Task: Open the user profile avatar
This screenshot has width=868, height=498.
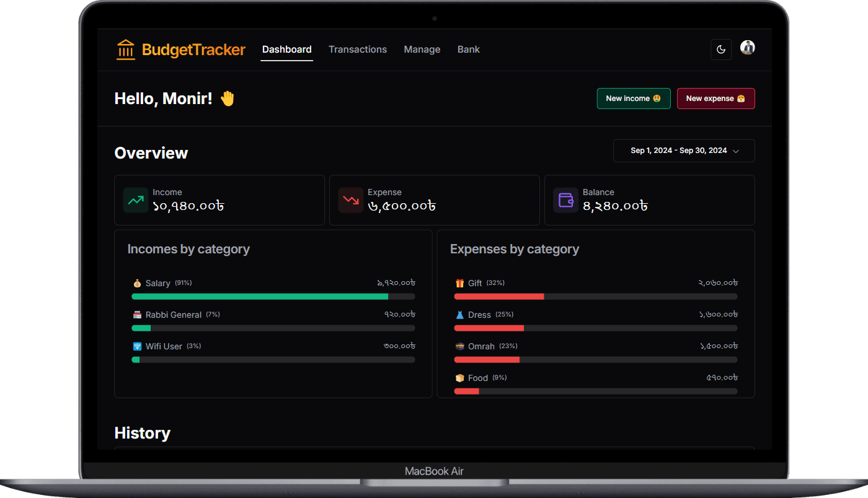Action: coord(748,48)
